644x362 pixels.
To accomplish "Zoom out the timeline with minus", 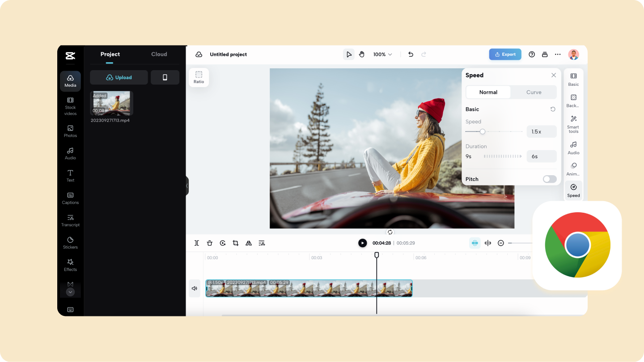I will 501,243.
